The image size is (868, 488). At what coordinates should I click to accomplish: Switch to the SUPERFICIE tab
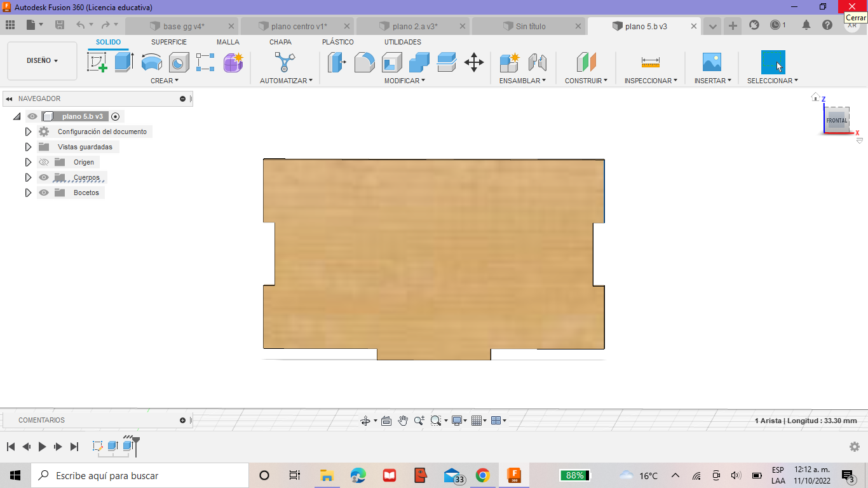169,42
